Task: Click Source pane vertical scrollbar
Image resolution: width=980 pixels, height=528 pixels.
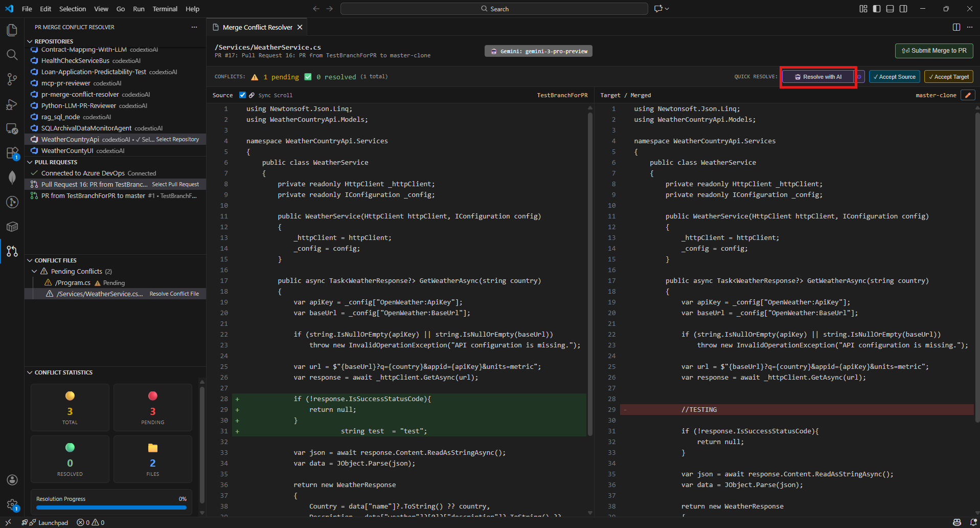Action: [x=590, y=274]
